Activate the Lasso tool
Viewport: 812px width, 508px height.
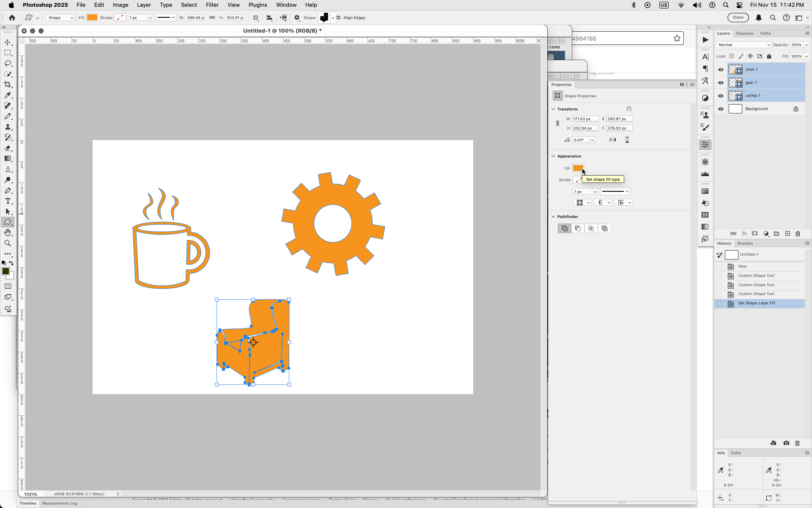pos(8,63)
